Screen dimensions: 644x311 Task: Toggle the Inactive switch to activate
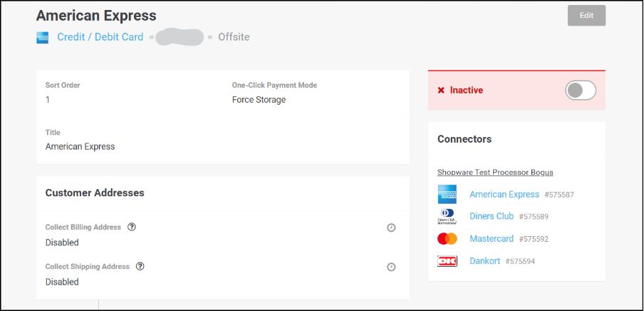[580, 91]
